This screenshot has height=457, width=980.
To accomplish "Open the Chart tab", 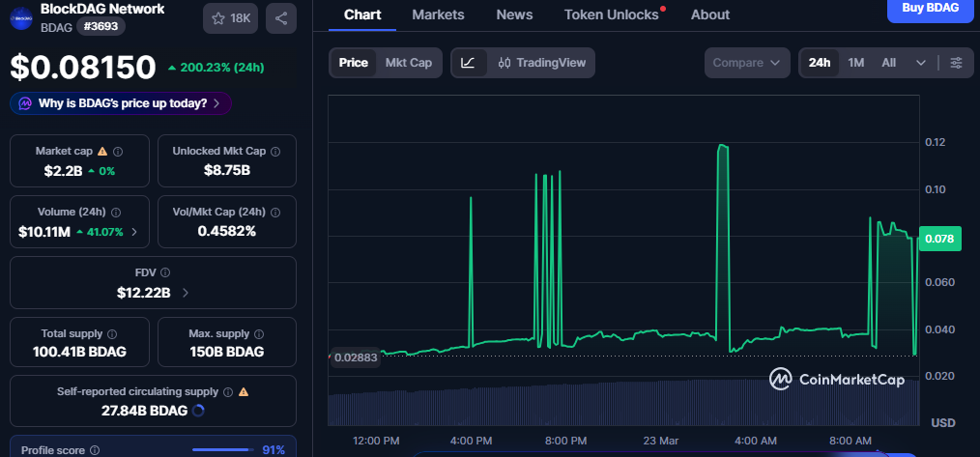I will click(362, 14).
